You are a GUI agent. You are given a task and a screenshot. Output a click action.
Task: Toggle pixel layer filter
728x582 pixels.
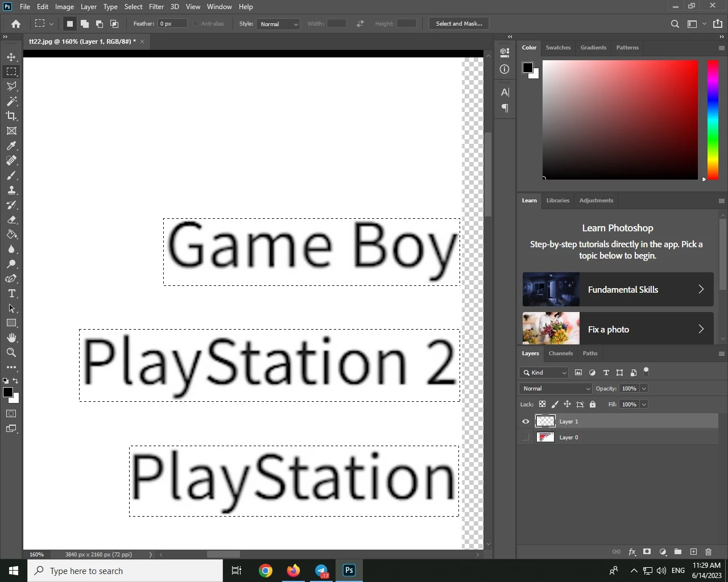(578, 373)
